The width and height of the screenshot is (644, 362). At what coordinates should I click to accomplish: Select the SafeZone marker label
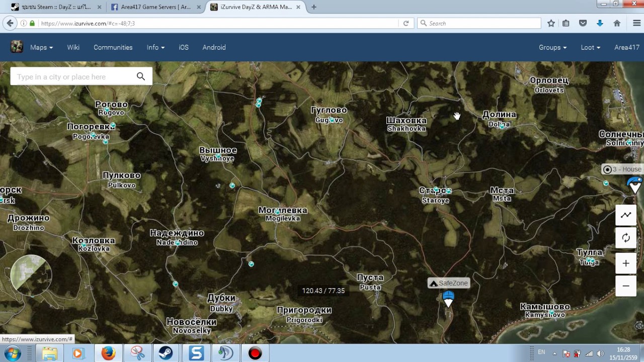[x=448, y=283]
